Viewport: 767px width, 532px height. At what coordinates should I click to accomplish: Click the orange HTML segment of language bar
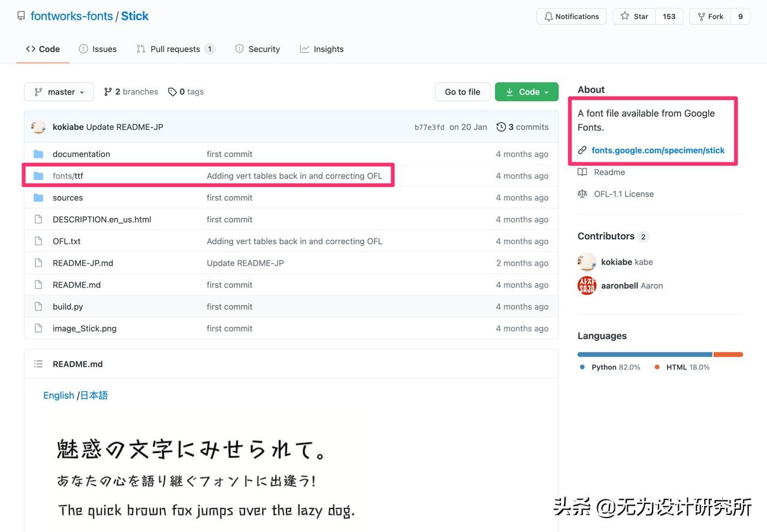[x=728, y=355]
